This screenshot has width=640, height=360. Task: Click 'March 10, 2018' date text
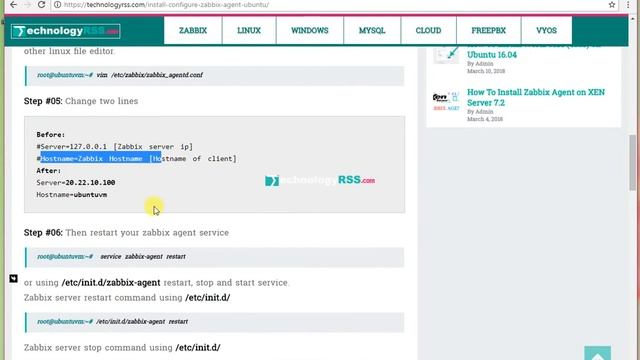point(486,71)
